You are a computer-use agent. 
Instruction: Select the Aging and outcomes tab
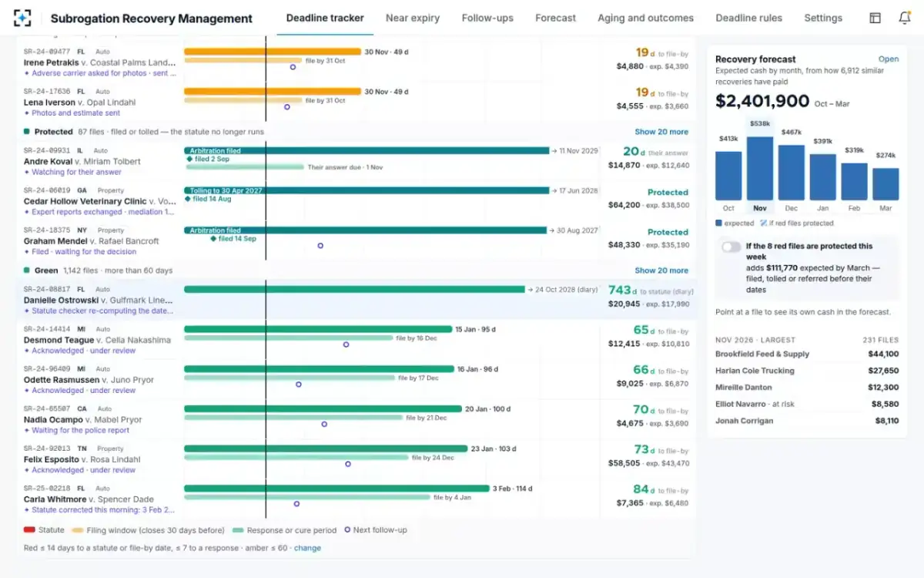(645, 18)
